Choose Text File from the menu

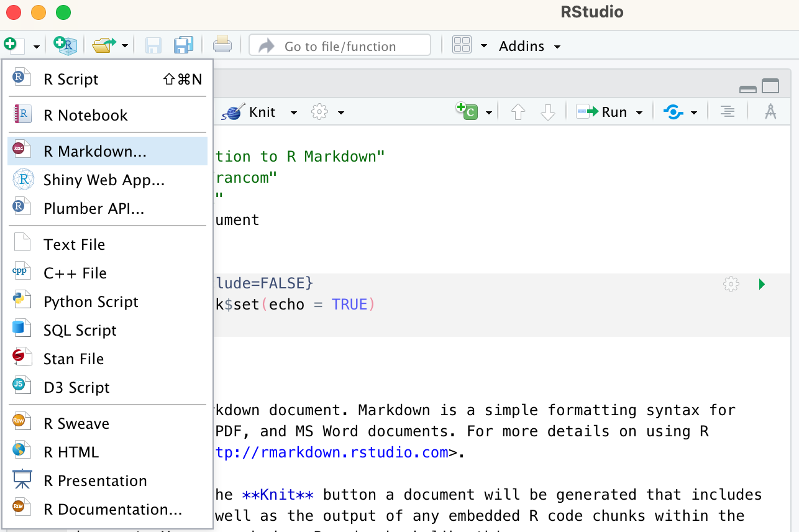point(107,244)
